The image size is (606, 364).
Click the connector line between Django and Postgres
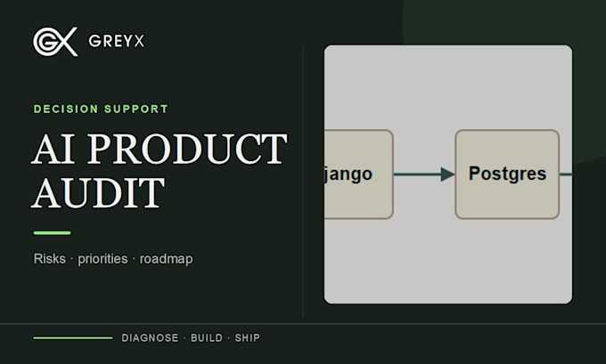(417, 174)
